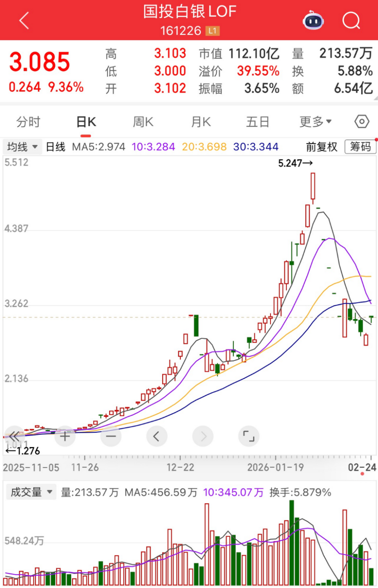Tap the back arrow in header
Viewport: 378px width, 588px height.
[x=24, y=20]
